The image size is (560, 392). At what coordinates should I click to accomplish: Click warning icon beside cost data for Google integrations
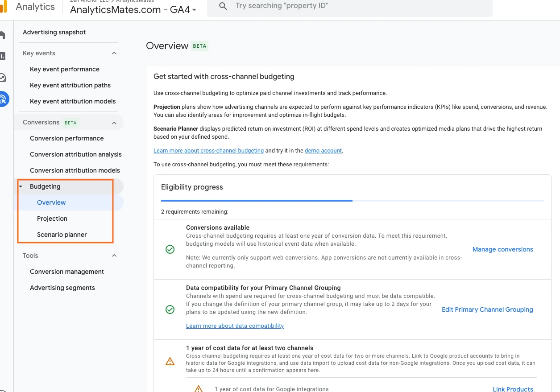[x=199, y=389]
